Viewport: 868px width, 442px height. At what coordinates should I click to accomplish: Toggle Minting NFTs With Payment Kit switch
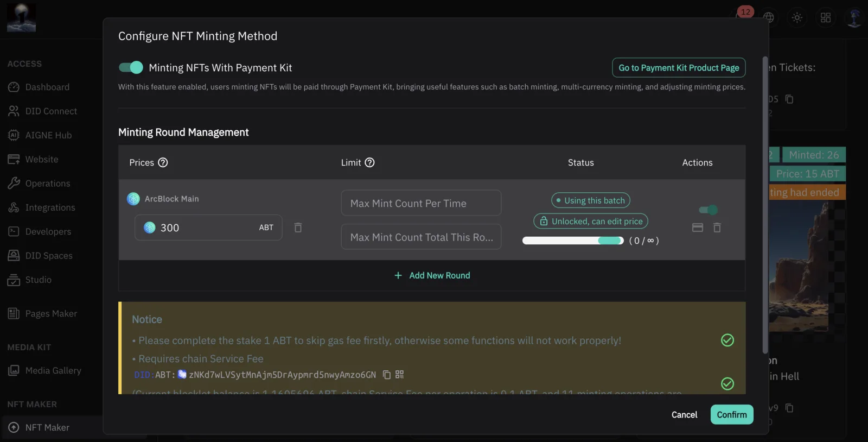point(131,67)
